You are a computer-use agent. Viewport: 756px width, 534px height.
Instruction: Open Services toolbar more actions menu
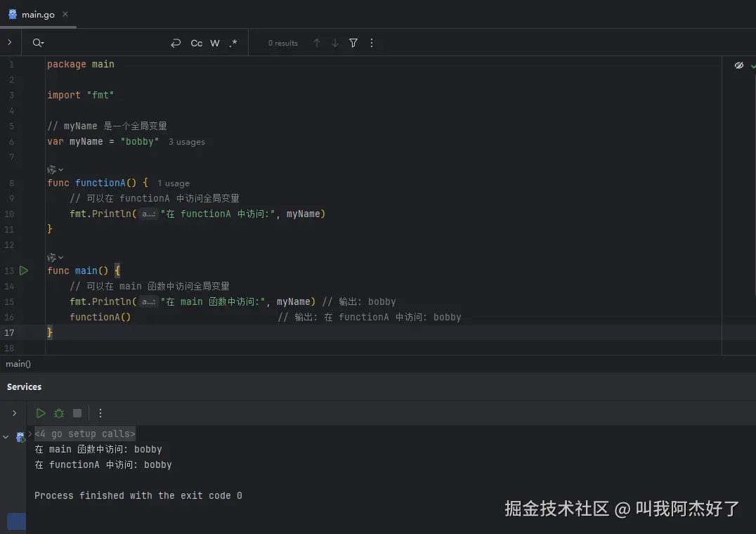(x=100, y=413)
